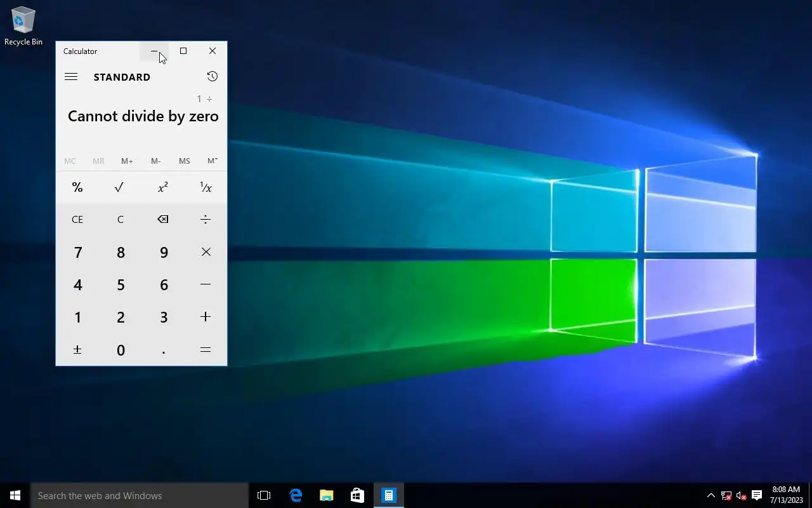Open Task View from the taskbar

[x=264, y=495]
